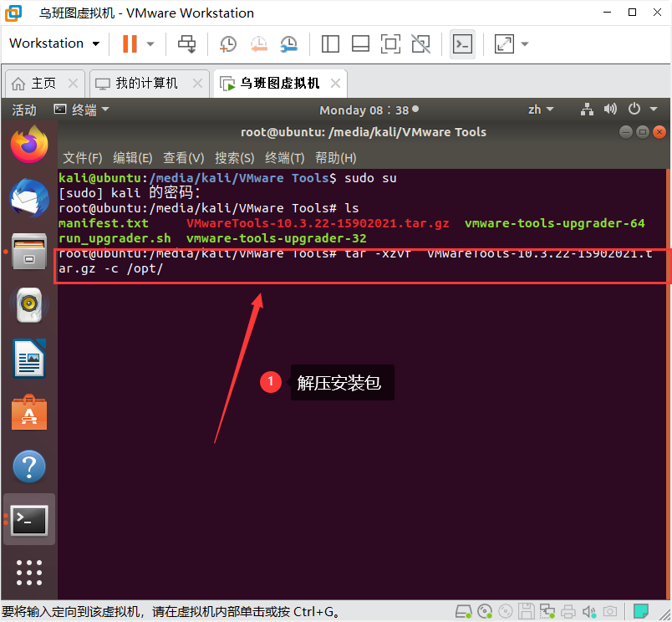Minimize the terminal window
The width and height of the screenshot is (672, 622).
tap(626, 132)
